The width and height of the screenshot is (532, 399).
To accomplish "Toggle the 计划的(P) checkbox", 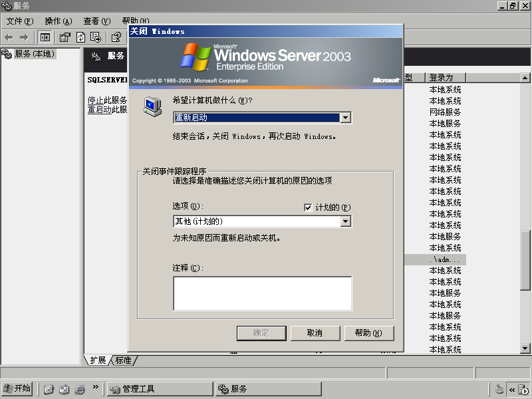I will pos(308,207).
